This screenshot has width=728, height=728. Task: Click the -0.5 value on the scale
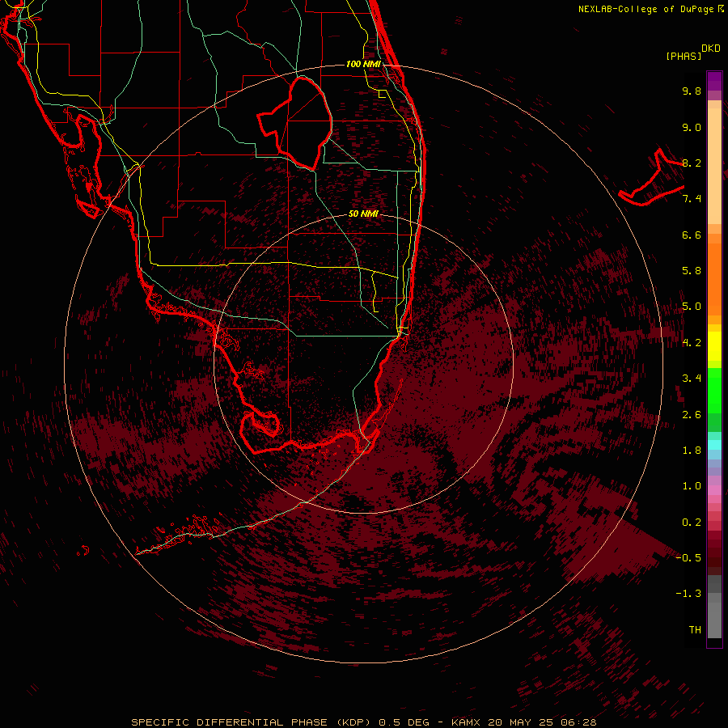[x=688, y=558]
